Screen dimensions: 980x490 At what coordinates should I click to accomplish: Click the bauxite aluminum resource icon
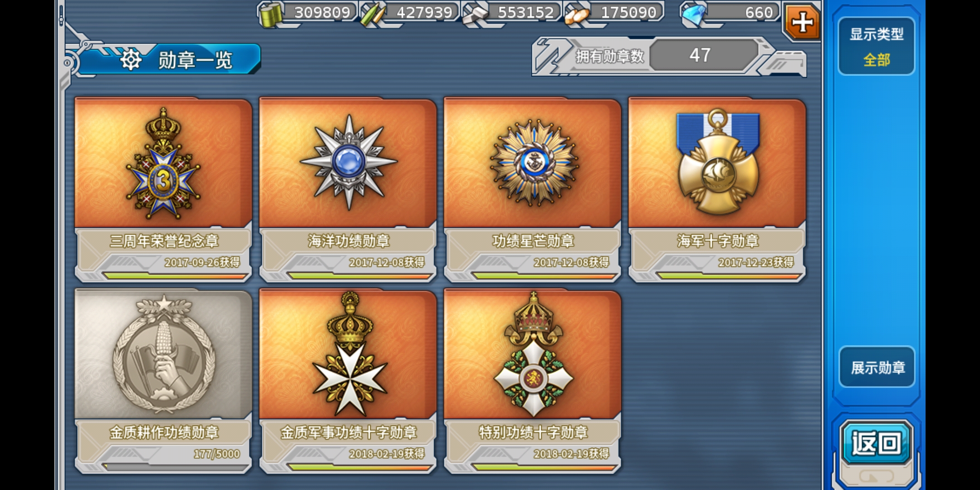coord(577,15)
